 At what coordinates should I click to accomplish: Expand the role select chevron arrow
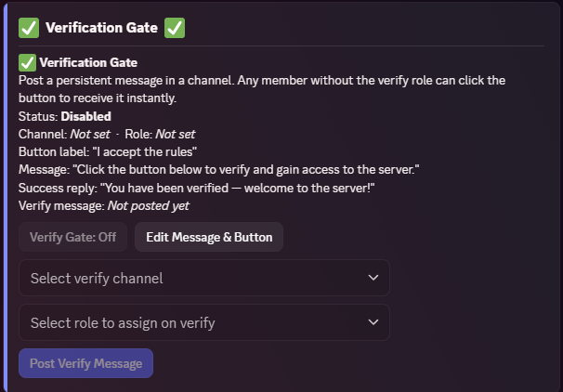point(373,322)
